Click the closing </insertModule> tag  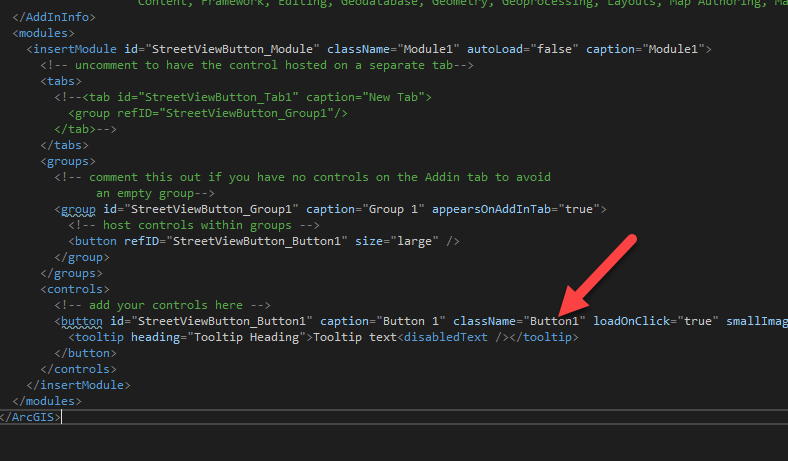point(78,385)
